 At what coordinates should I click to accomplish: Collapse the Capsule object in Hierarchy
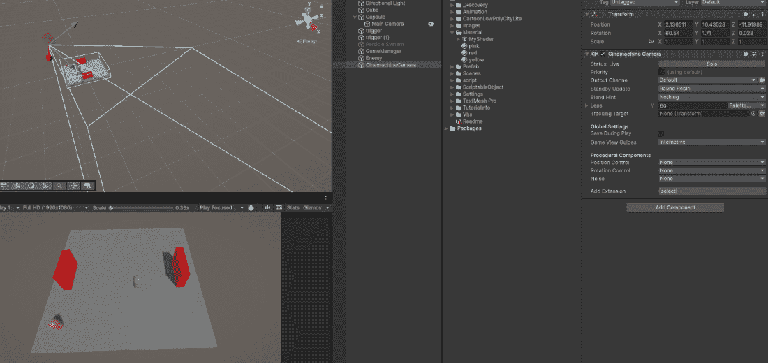(x=355, y=17)
